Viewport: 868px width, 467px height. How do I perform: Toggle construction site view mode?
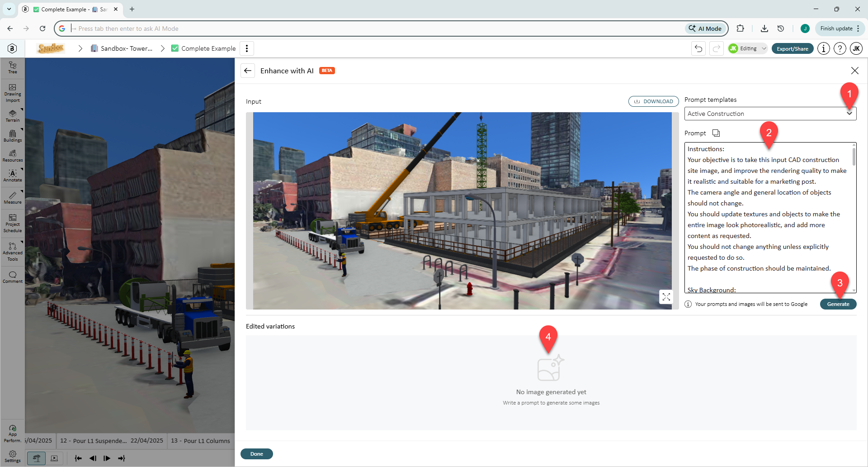click(37, 458)
